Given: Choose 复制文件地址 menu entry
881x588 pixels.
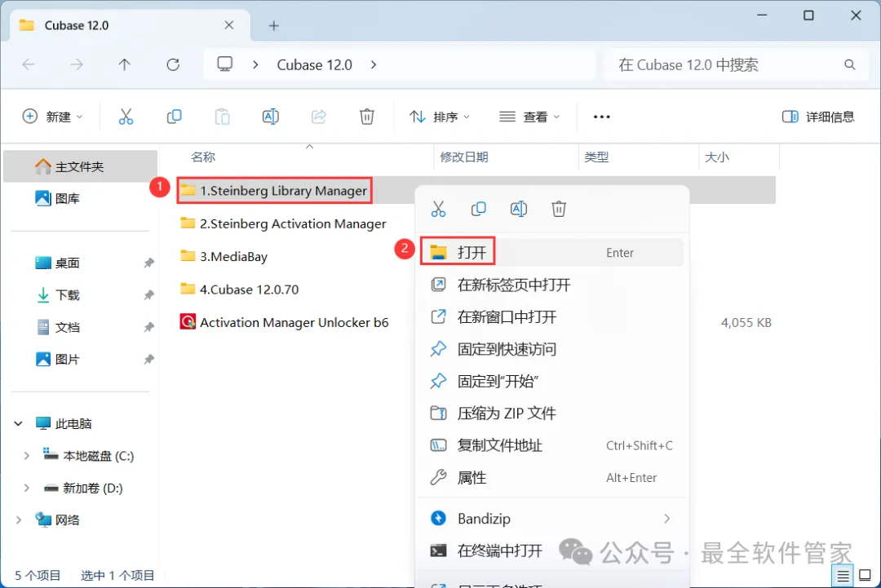Looking at the screenshot, I should (551, 445).
